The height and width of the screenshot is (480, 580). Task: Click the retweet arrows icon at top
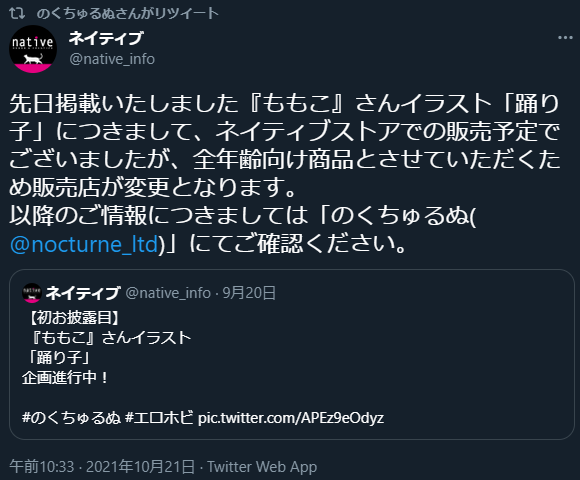[17, 13]
